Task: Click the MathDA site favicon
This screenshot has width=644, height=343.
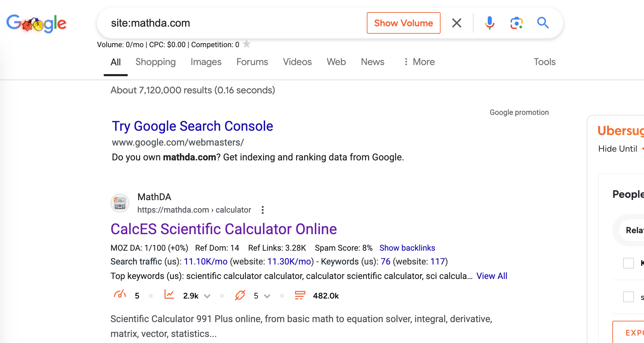Action: click(x=120, y=203)
